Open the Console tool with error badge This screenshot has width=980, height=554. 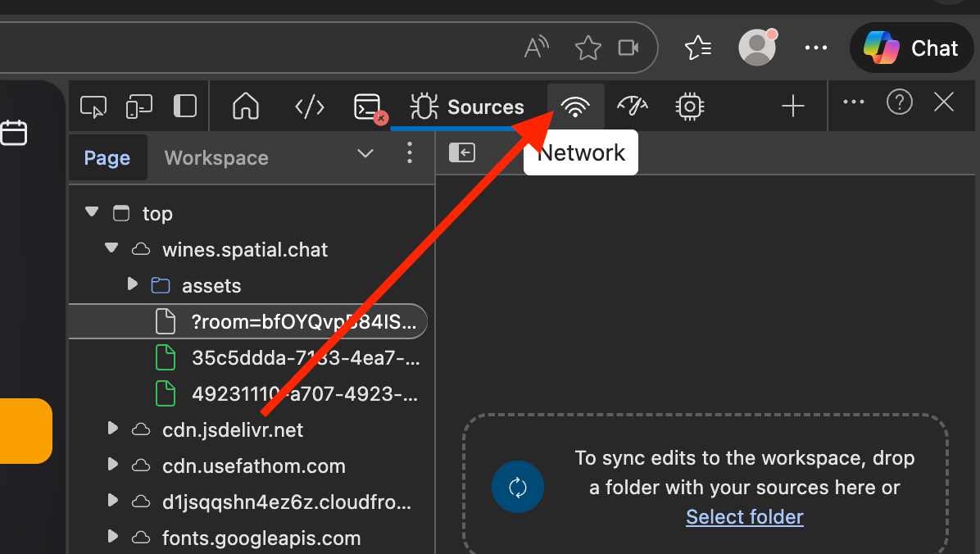coord(370,107)
